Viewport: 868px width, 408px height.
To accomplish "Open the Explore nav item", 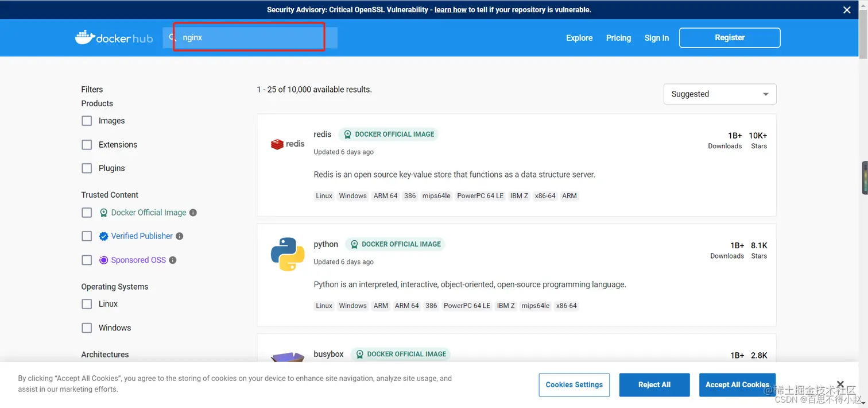I will tap(579, 38).
